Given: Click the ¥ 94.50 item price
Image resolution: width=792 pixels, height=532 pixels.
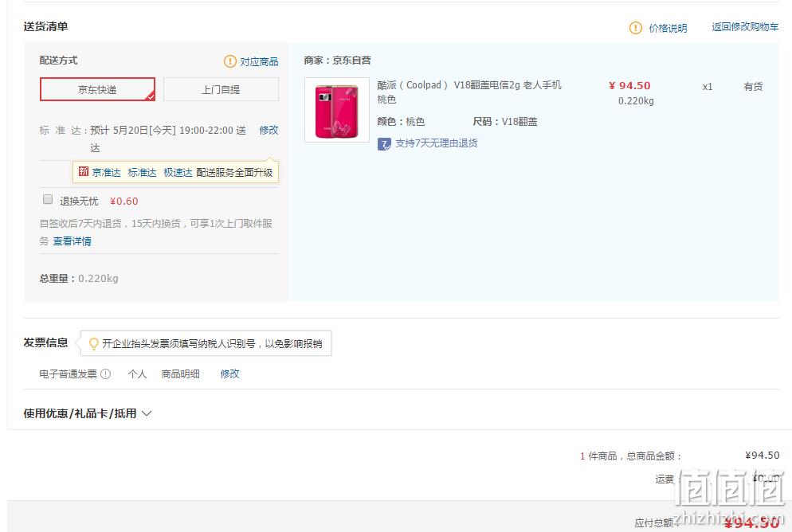Looking at the screenshot, I should [x=629, y=85].
